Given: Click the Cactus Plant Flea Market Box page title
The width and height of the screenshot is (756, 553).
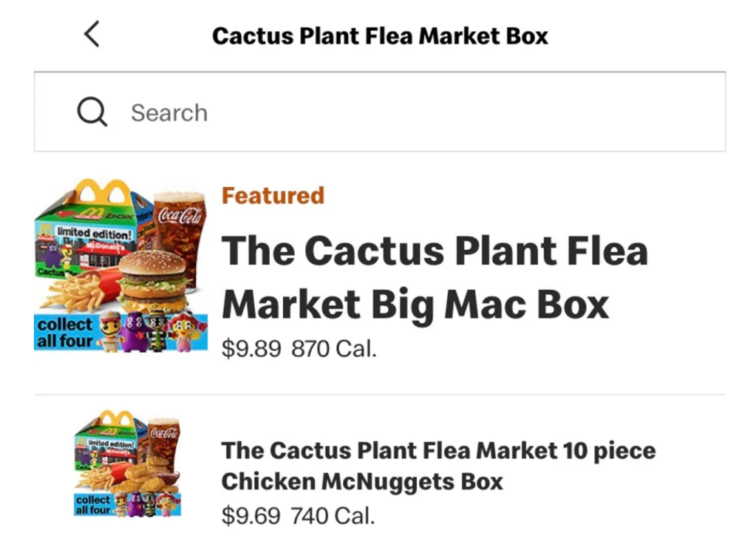Looking at the screenshot, I should coord(380,35).
